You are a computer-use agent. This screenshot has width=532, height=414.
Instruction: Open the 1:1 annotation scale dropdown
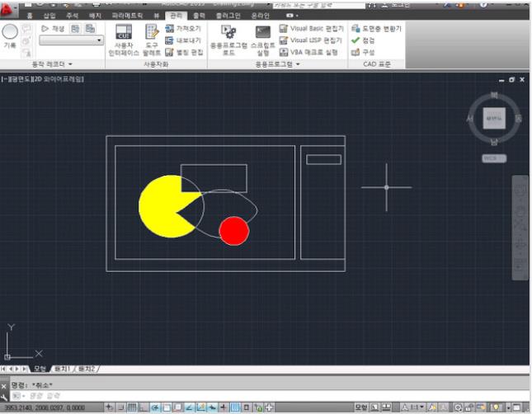tap(417, 407)
